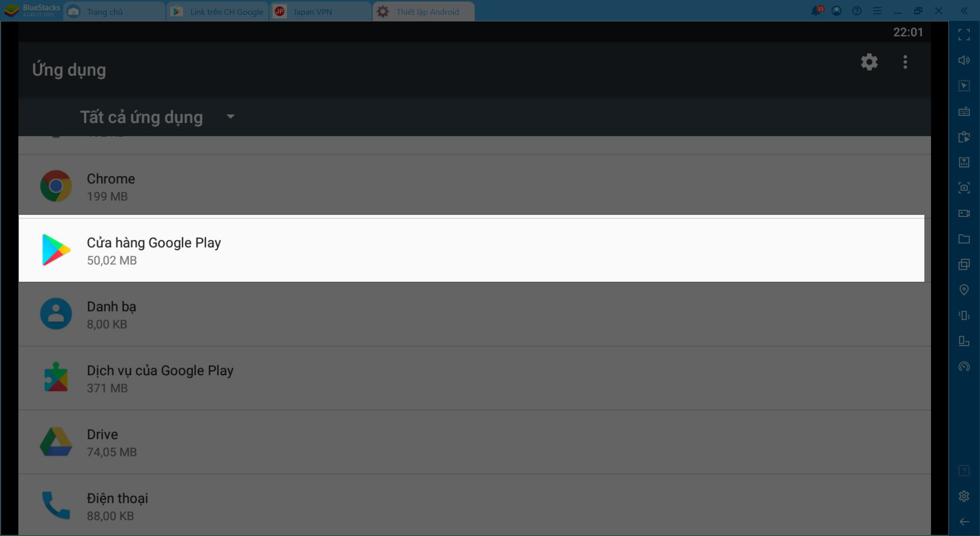This screenshot has width=980, height=536.
Task: Switch to the Japan VPN tab
Action: [x=321, y=11]
